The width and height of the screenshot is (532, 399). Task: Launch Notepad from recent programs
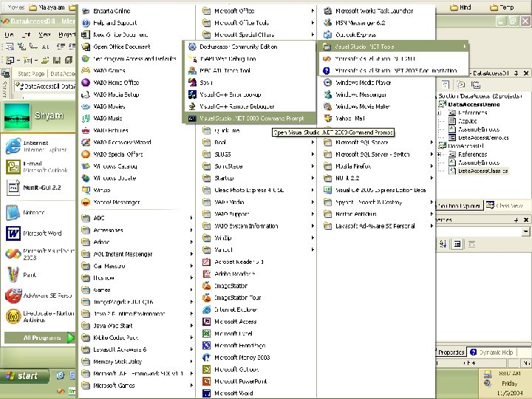click(x=38, y=213)
